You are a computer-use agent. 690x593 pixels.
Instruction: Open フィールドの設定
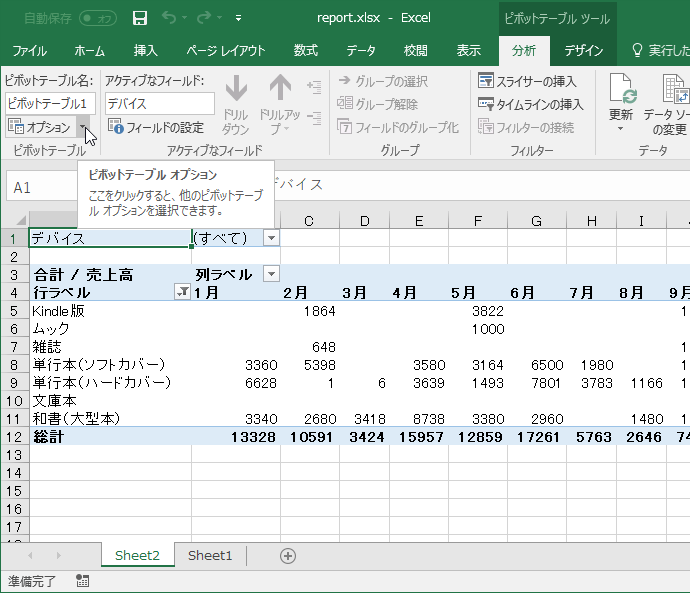(156, 127)
